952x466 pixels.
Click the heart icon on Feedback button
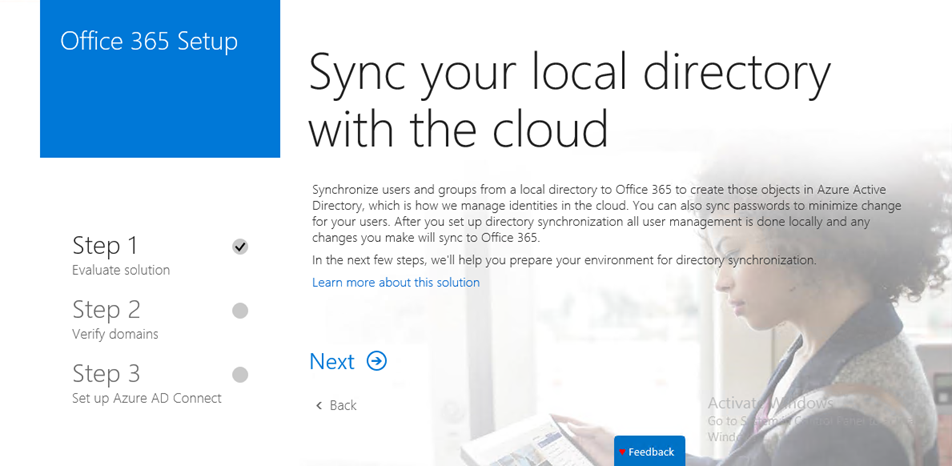(622, 452)
